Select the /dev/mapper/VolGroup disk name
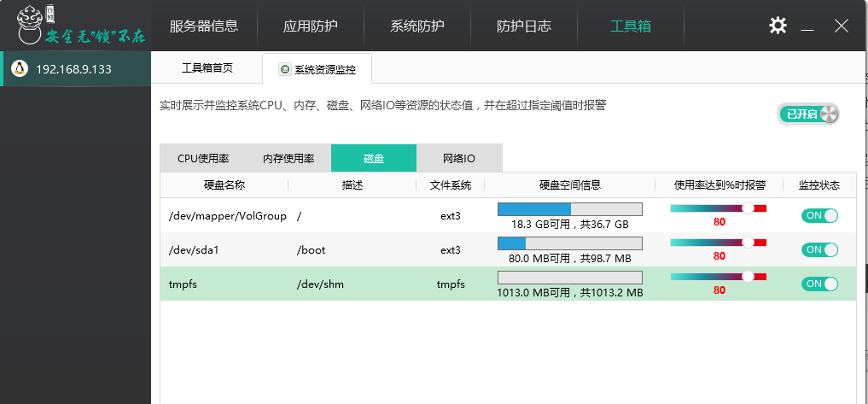The height and width of the screenshot is (404, 868). coord(228,216)
